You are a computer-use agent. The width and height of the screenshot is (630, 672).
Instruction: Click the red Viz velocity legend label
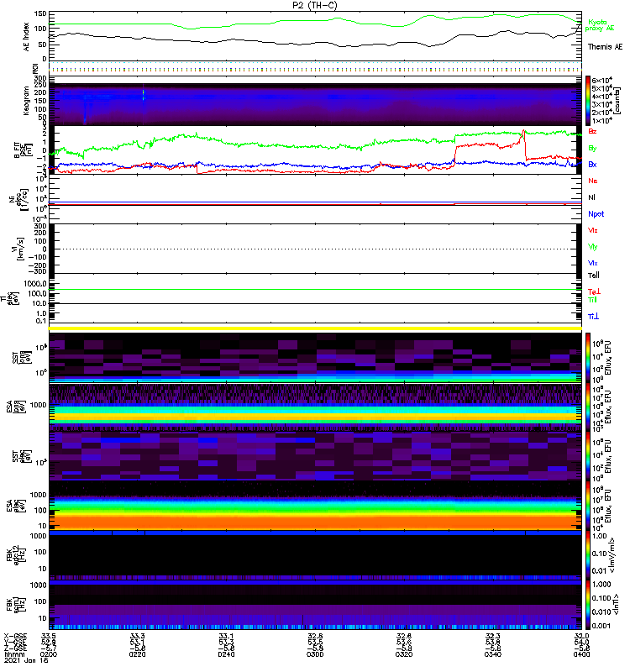pos(594,230)
